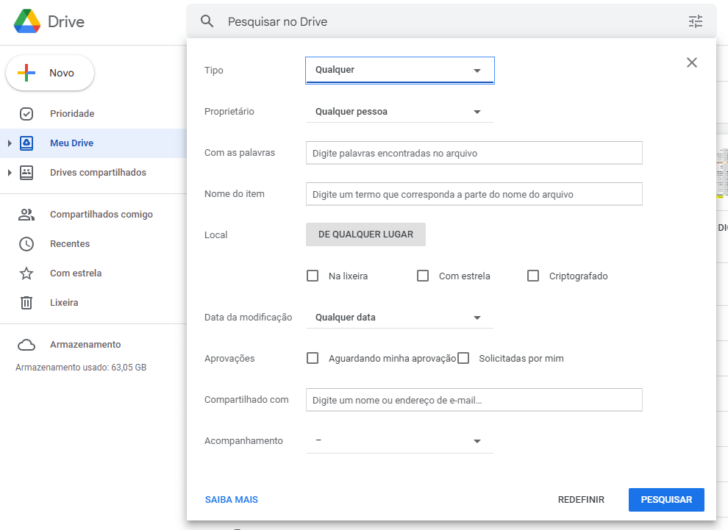The height and width of the screenshot is (530, 728).
Task: Open Lixeira in the sidebar
Action: 64,303
